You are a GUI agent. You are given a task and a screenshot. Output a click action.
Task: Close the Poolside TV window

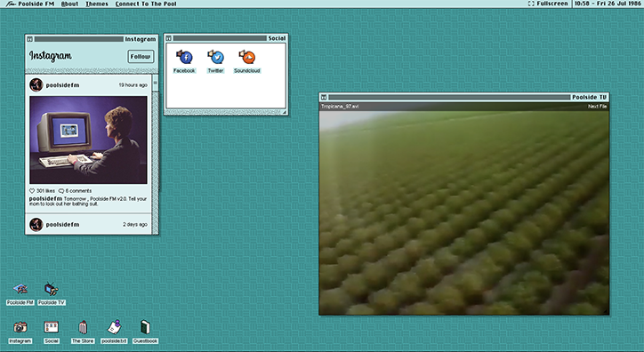pos(324,97)
